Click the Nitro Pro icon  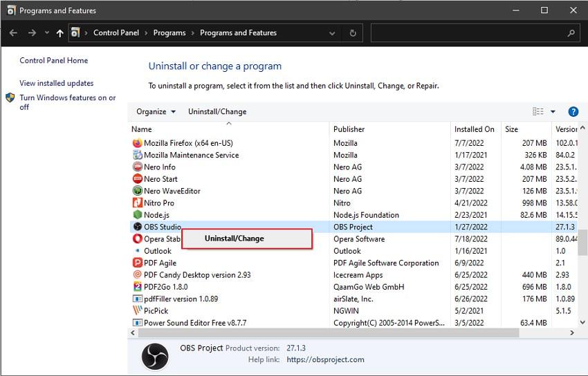pos(137,203)
